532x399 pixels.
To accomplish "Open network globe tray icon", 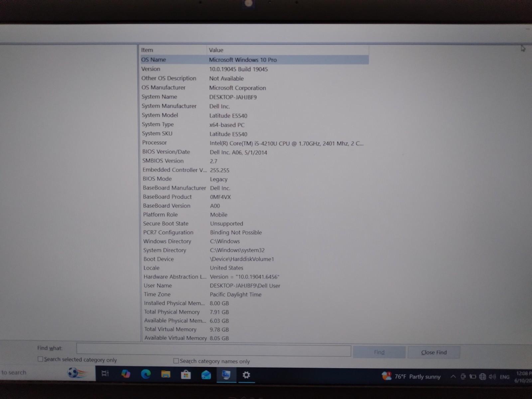I will point(482,377).
